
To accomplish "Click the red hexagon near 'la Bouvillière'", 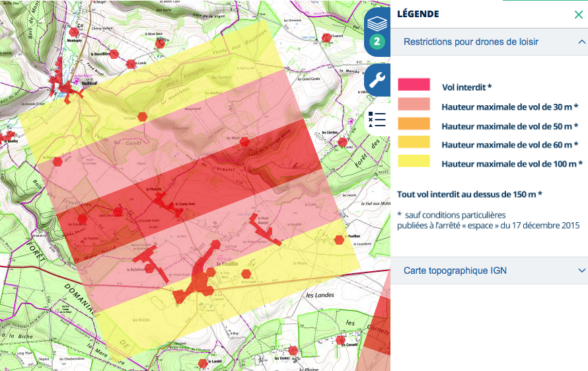I will coord(114,54).
